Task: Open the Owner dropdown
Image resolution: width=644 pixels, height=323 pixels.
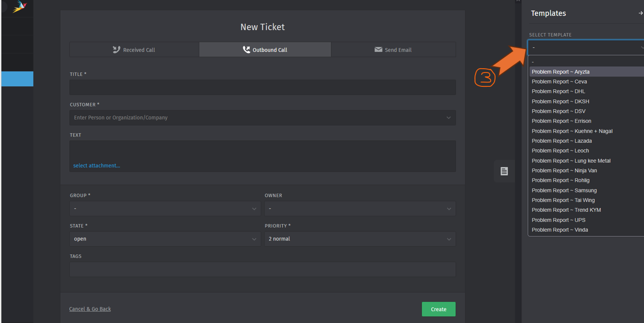Action: click(359, 208)
